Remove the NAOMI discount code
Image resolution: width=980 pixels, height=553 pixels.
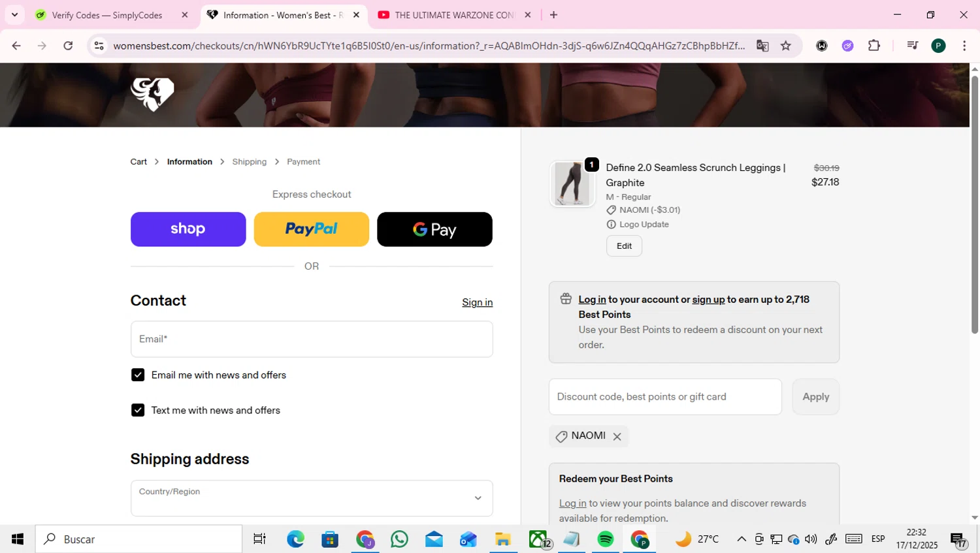pos(617,437)
